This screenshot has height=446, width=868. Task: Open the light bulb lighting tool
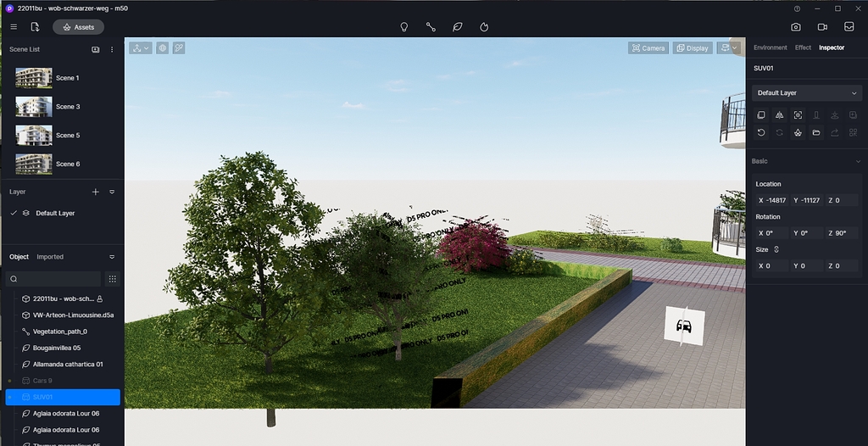click(x=404, y=27)
